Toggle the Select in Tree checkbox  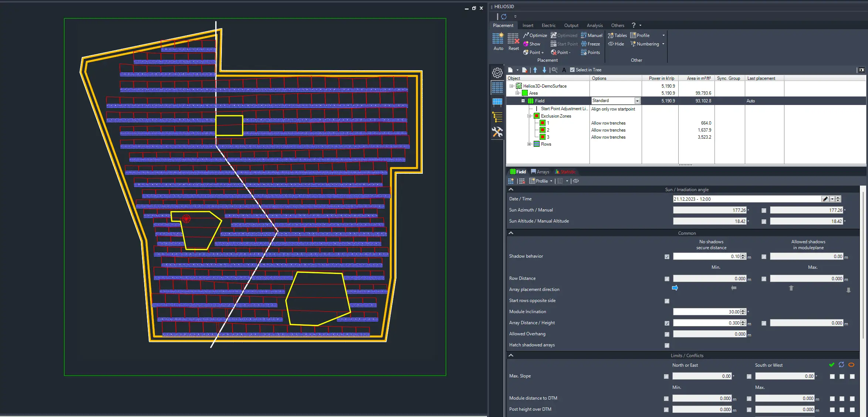572,70
